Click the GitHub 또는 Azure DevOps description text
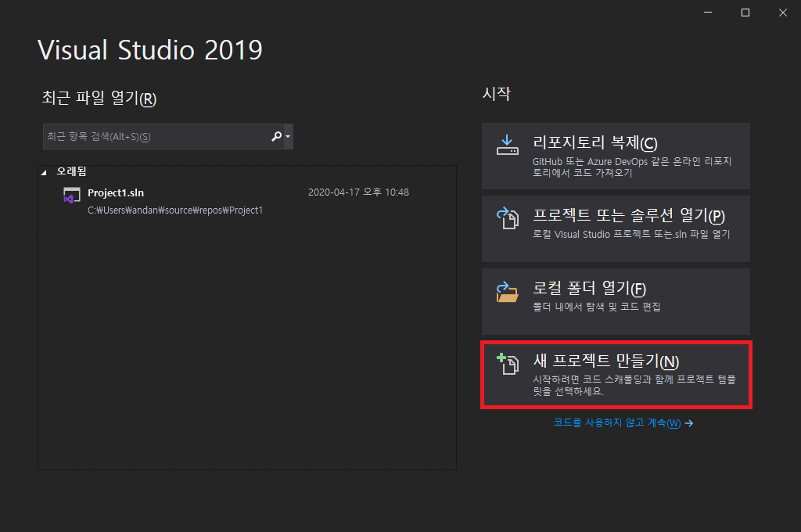 pos(632,167)
